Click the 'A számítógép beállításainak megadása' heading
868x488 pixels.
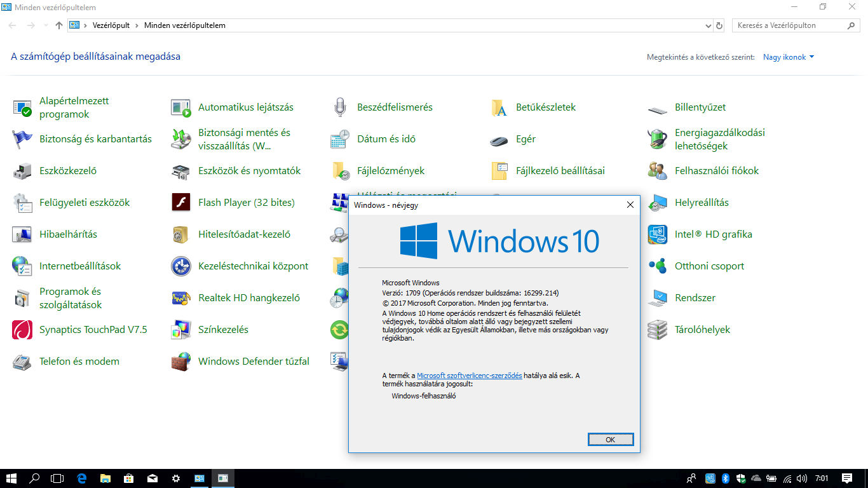[95, 57]
